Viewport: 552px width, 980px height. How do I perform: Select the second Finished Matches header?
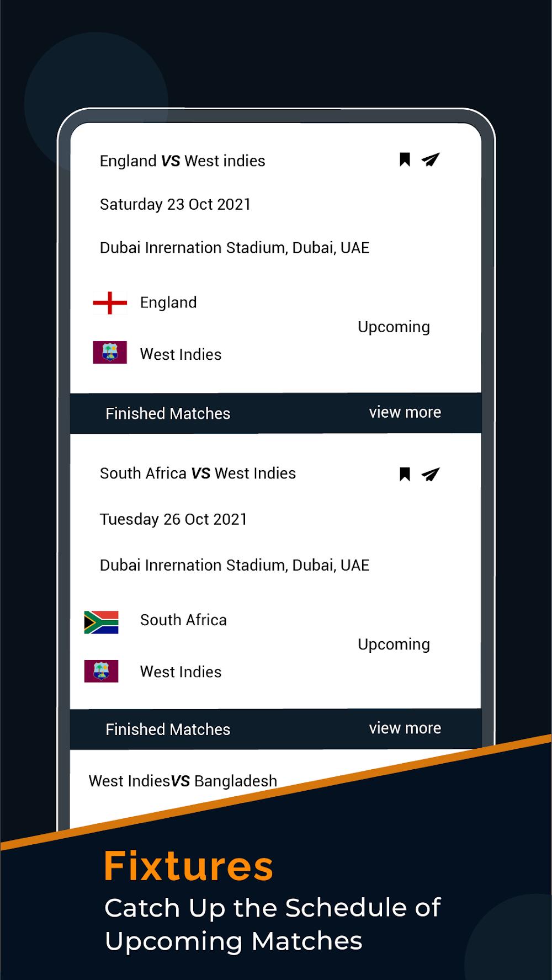pos(168,729)
